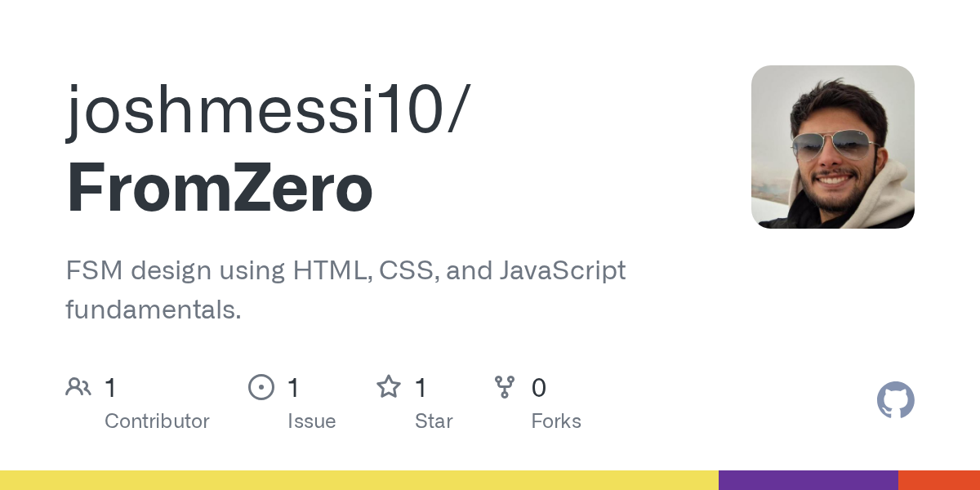Click the issue count number 1
980x490 pixels.
[x=294, y=388]
